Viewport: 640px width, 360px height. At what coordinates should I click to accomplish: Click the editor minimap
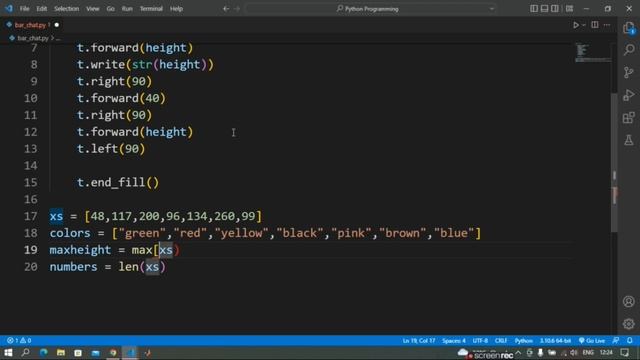point(593,52)
